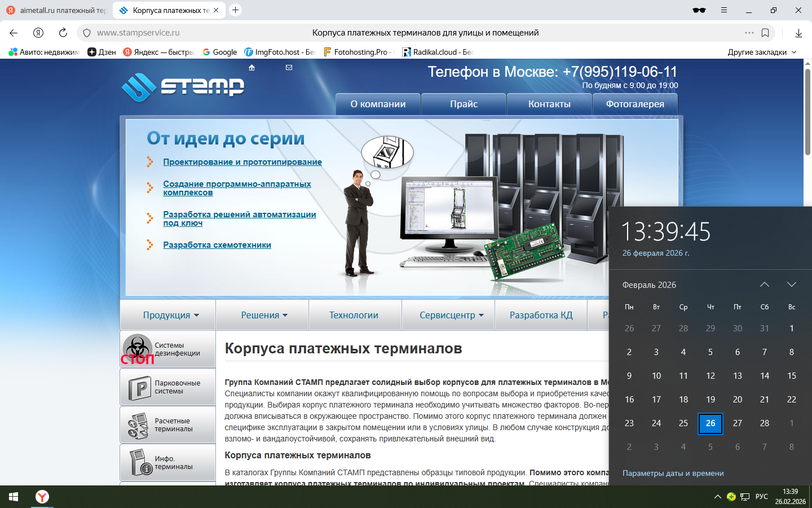Click the browser back arrow button
Viewport: 812px width, 508px height.
14,33
